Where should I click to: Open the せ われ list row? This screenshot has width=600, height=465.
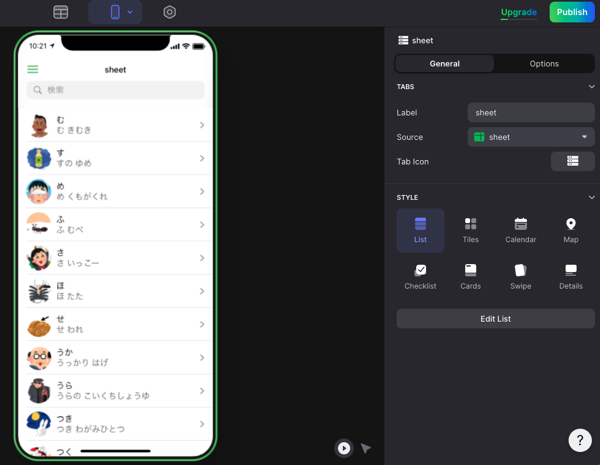coord(115,325)
